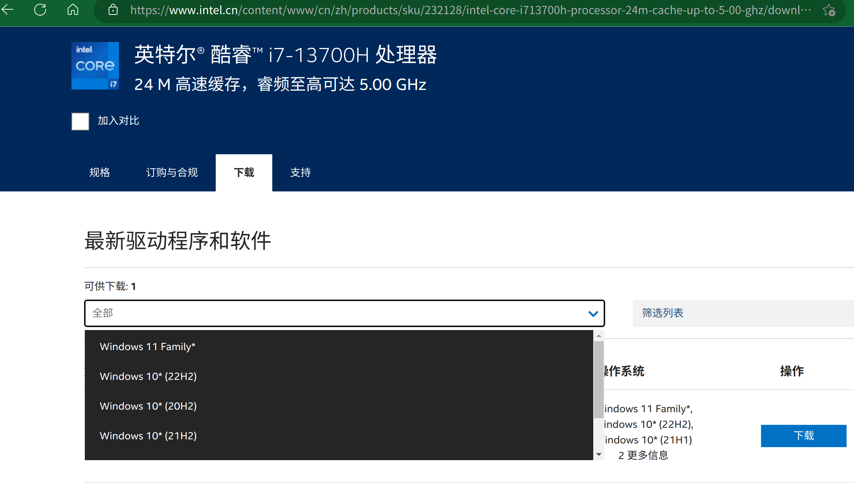Collapse the 全部 OS dropdown chevron
This screenshot has width=854, height=504.
click(x=593, y=314)
